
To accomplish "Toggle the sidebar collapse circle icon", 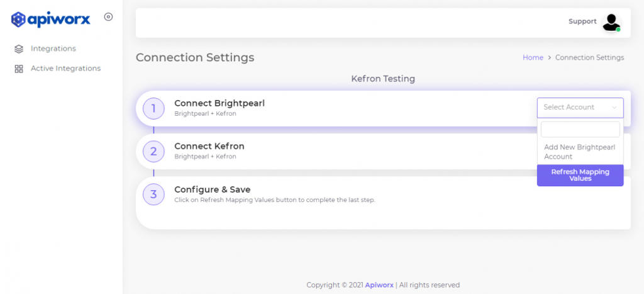I will [108, 17].
